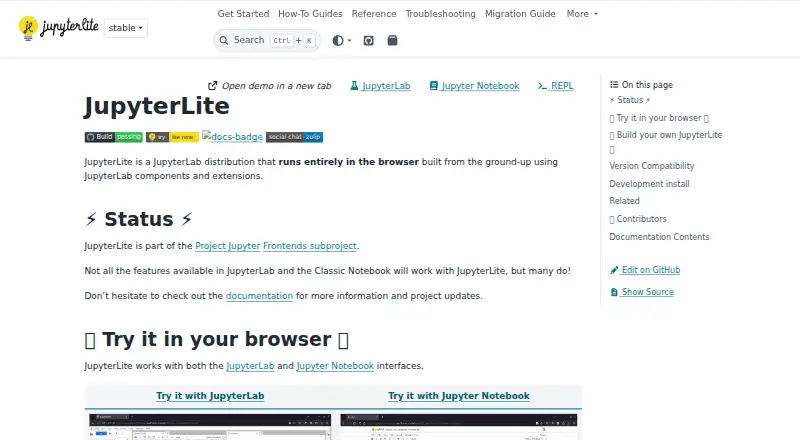Jump to Try it in your browser in sidebar
This screenshot has width=800, height=440.
tap(659, 118)
